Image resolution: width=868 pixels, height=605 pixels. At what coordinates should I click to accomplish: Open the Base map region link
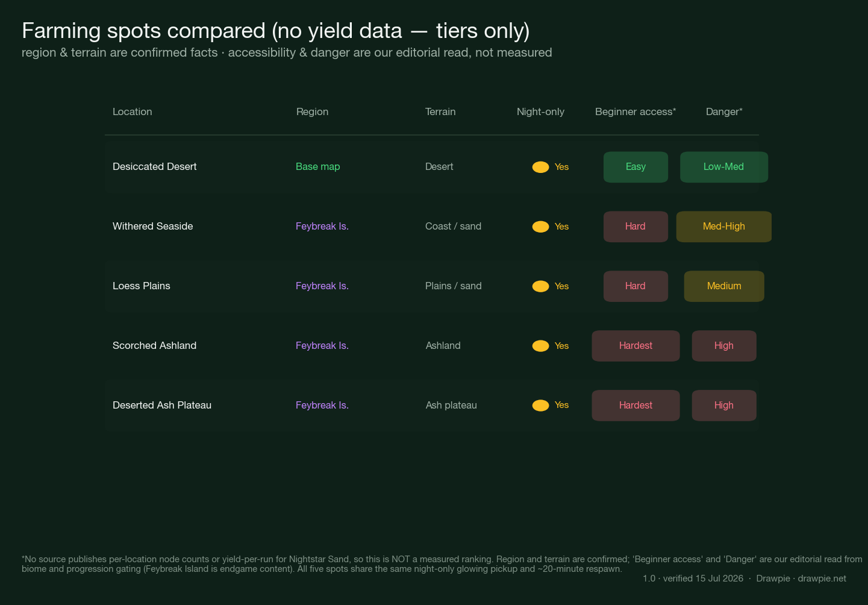pos(318,167)
